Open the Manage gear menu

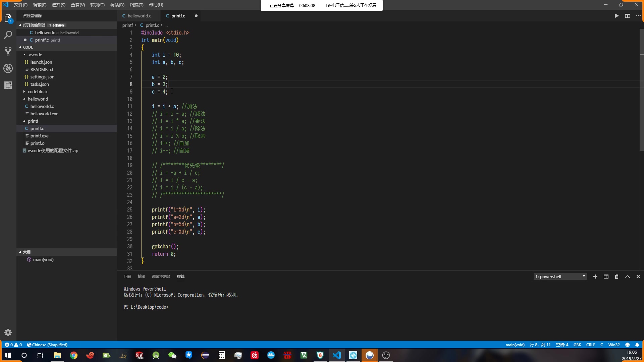[x=8, y=333]
